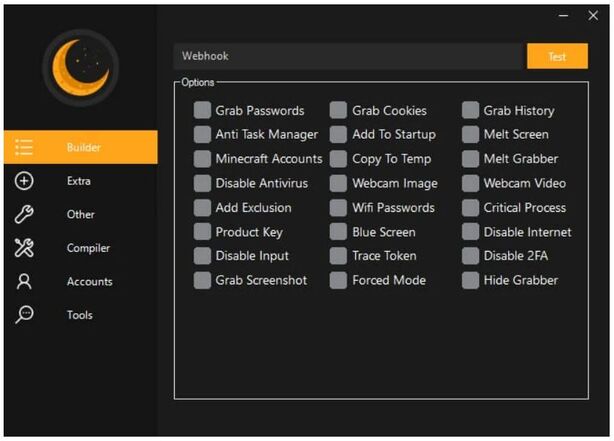Toggle the Grab Screenshot checkbox

point(203,280)
